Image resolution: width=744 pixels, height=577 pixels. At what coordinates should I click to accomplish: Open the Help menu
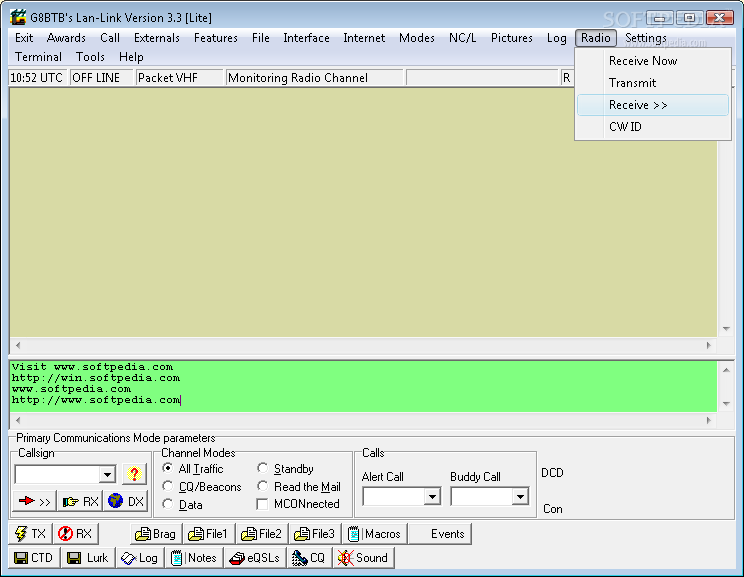tap(131, 57)
